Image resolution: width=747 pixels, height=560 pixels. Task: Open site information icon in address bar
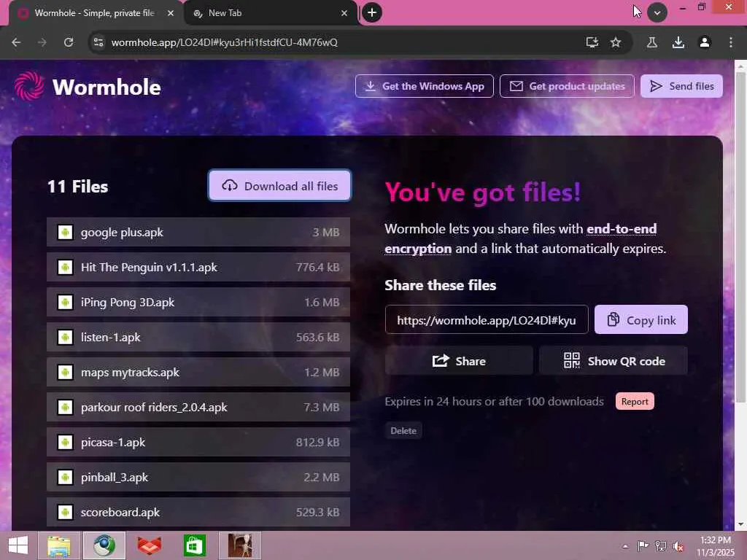coord(98,42)
